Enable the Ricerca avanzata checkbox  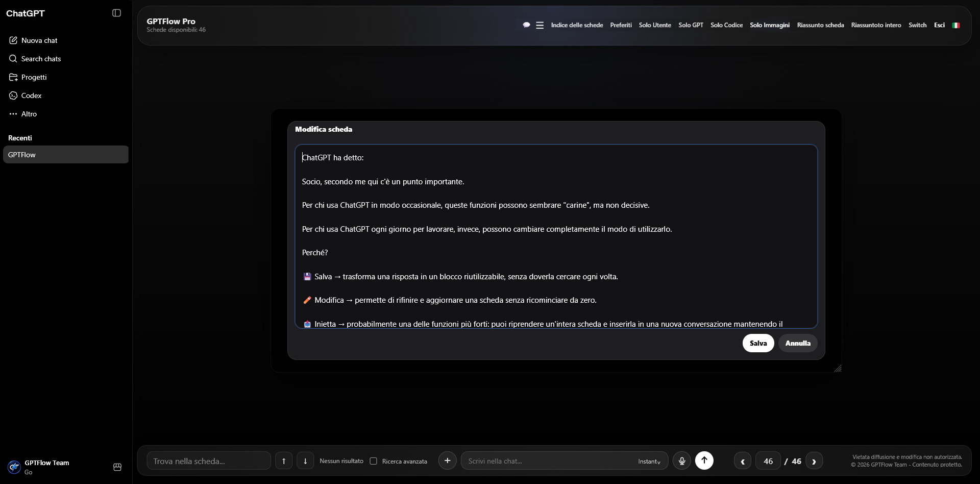(x=373, y=461)
